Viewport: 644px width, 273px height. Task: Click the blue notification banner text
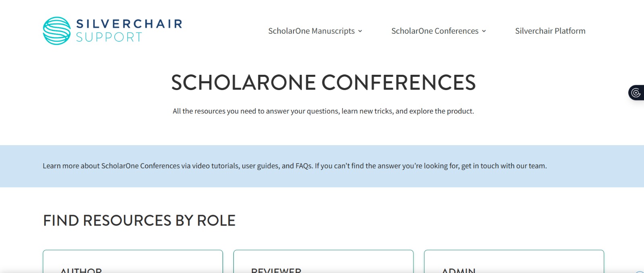pyautogui.click(x=295, y=166)
